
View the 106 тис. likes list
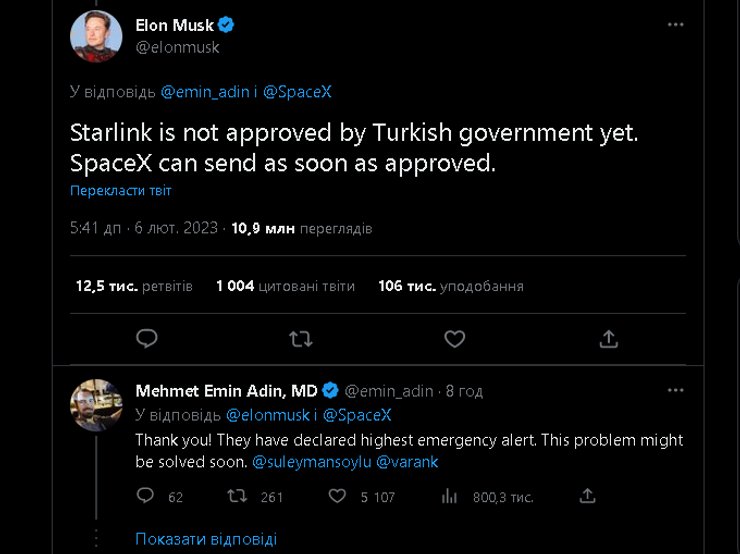coord(450,286)
